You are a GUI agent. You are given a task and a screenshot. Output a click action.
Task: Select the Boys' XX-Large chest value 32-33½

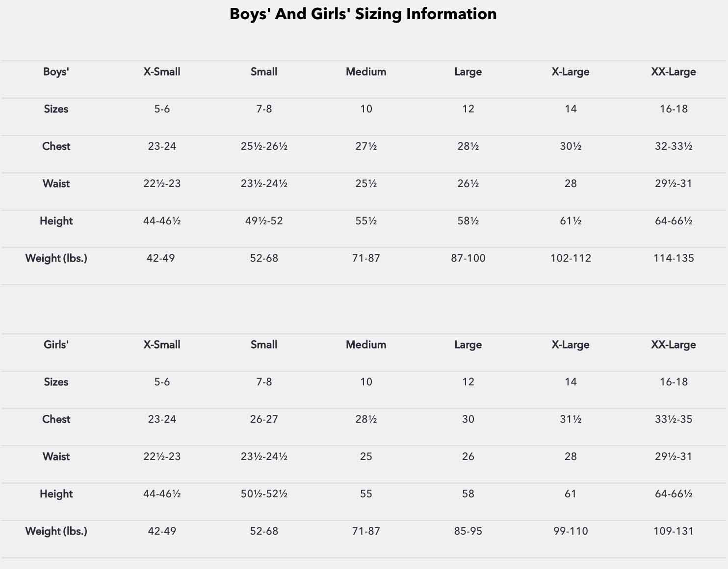click(673, 146)
